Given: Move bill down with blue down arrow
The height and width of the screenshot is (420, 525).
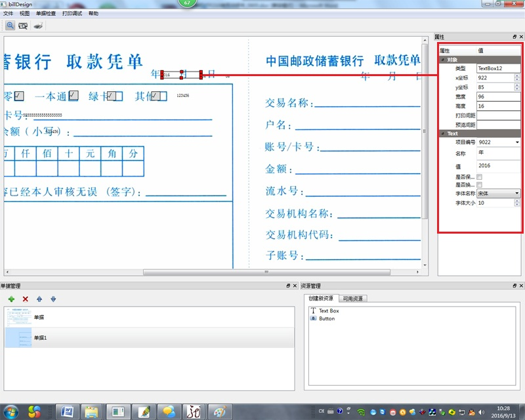Looking at the screenshot, I should tap(53, 299).
